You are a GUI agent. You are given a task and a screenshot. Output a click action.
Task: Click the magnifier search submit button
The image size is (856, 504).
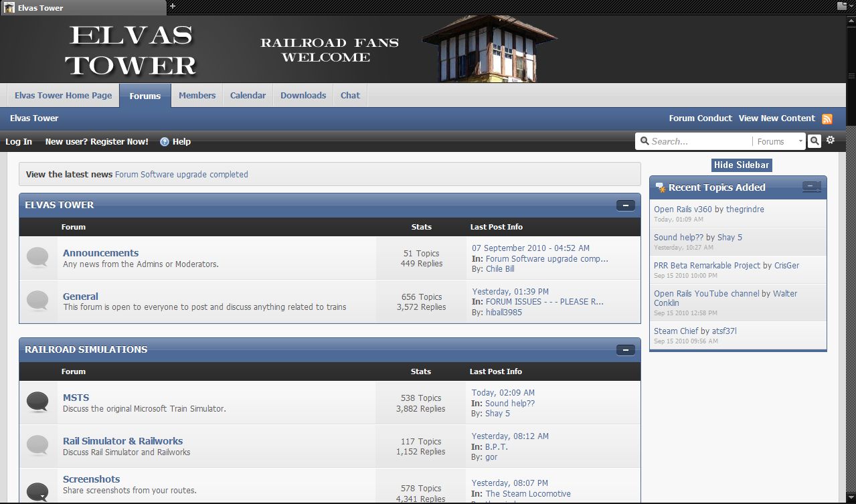pyautogui.click(x=815, y=141)
